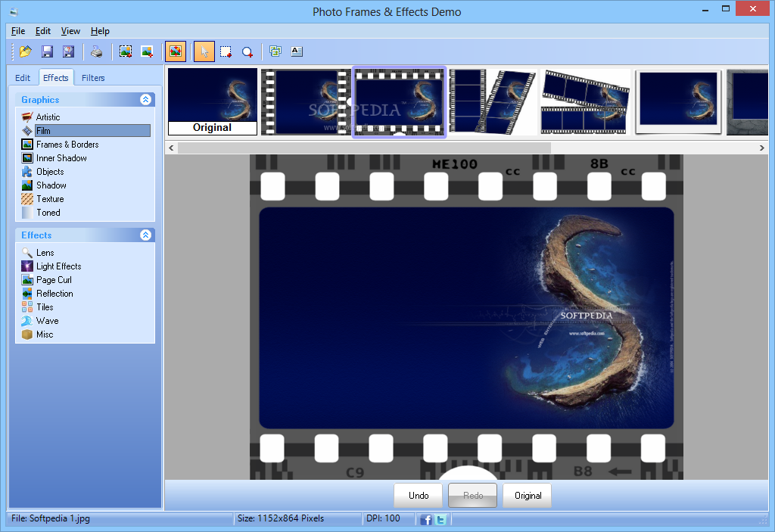Click the Reflection icon
This screenshot has width=775, height=532.
click(x=27, y=294)
